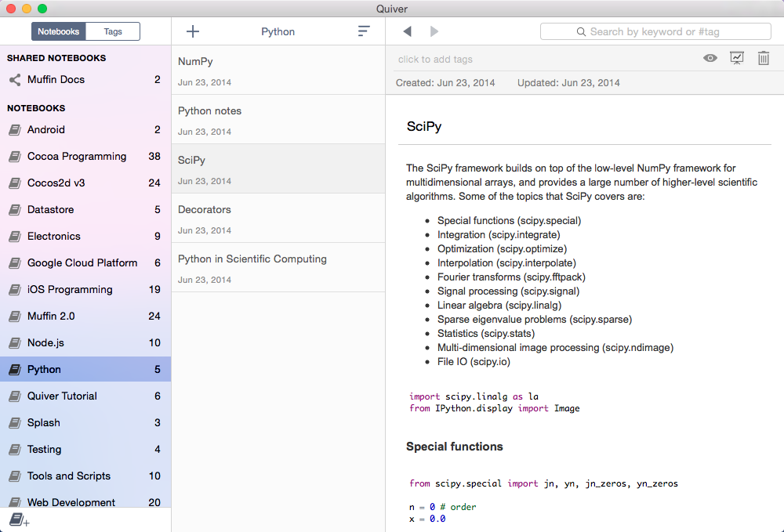Screen dimensions: 784x532
Task: Switch to the Notebooks tab
Action: (59, 31)
